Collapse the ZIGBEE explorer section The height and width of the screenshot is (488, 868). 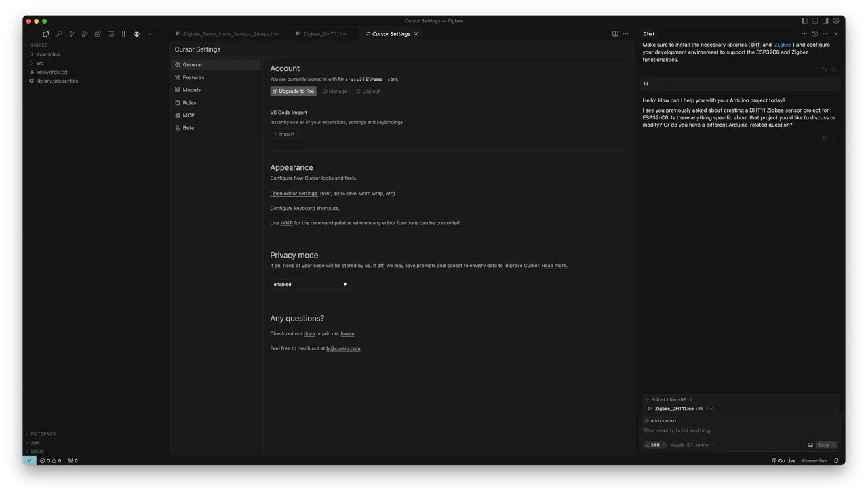[95, 45]
